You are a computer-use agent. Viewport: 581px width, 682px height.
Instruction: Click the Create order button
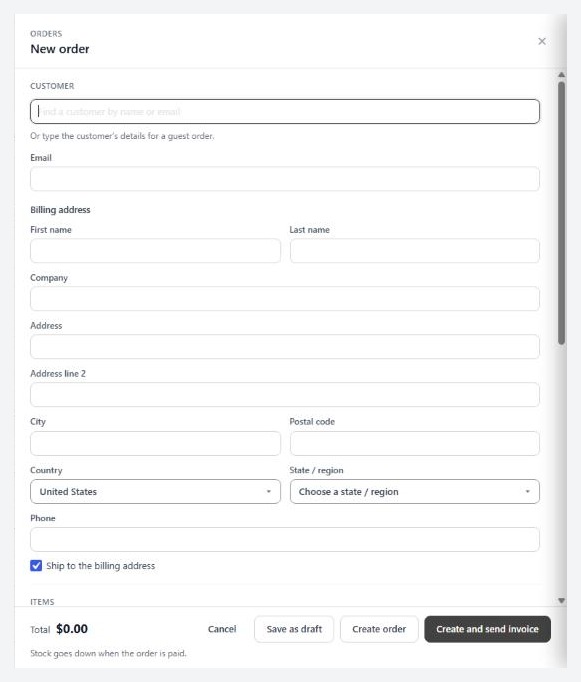[379, 629]
